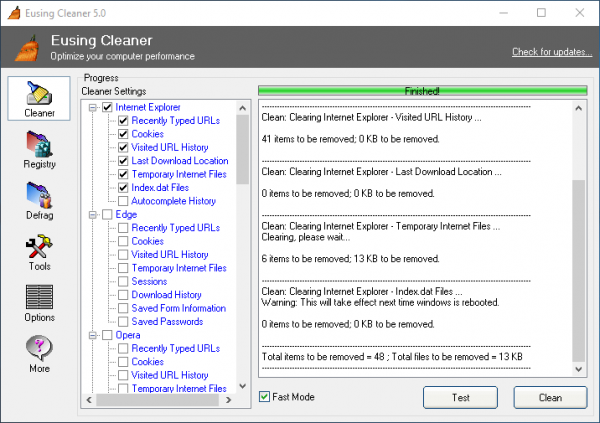Uncheck Internet Explorer Recently Typed URLs
This screenshot has width=600, height=423.
coord(123,121)
